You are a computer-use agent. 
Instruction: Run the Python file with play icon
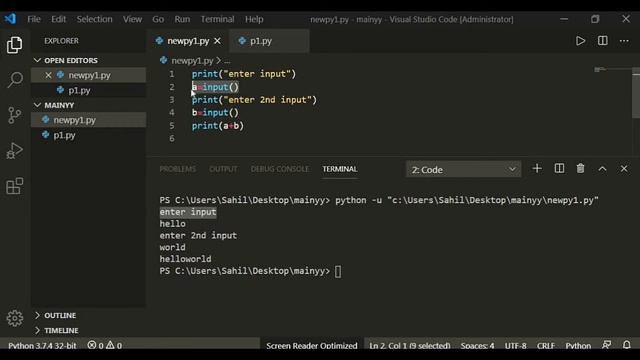580,41
